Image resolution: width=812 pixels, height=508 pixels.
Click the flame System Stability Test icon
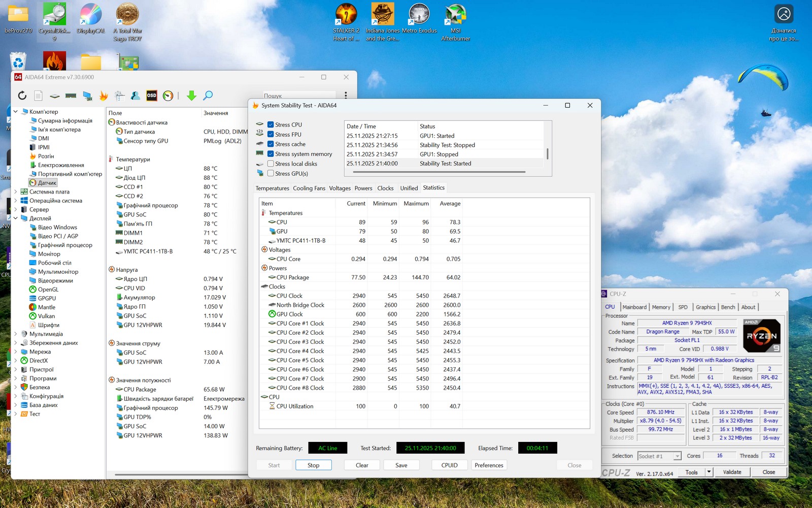tap(104, 96)
